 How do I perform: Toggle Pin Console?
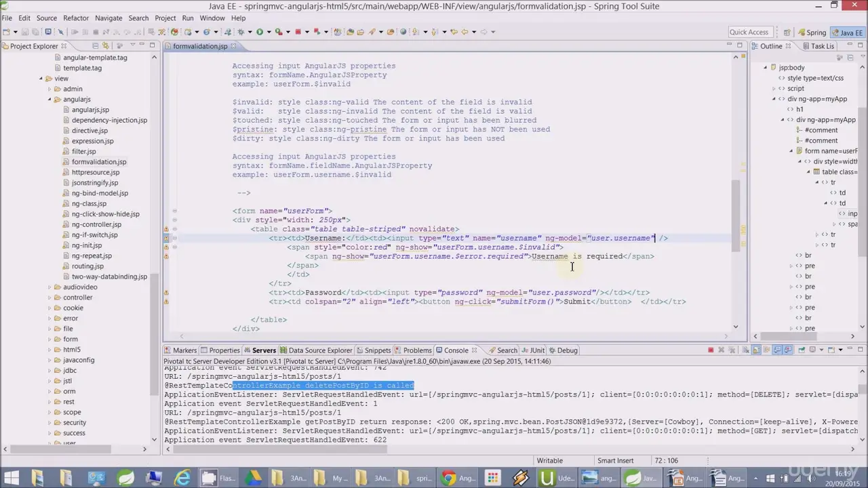tap(802, 350)
